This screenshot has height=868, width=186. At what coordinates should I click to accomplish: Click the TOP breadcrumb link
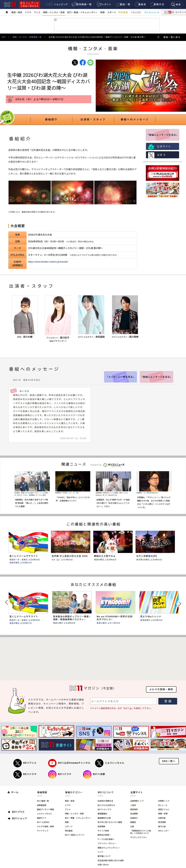(x=3, y=37)
